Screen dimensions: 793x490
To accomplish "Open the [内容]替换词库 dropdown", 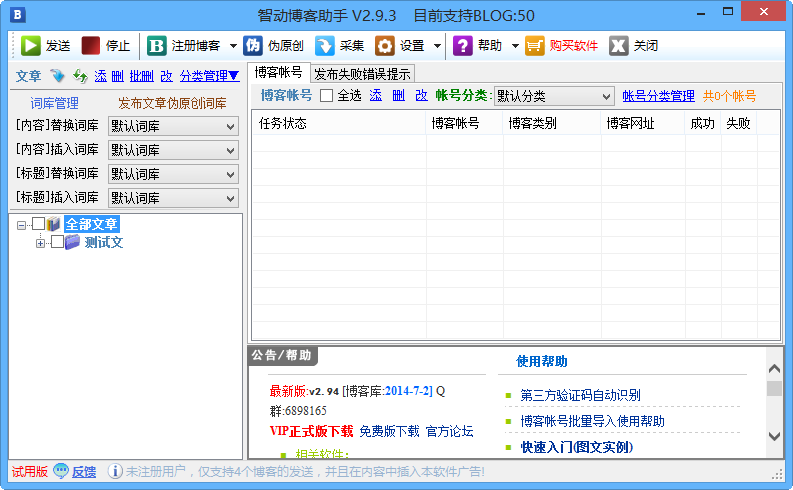I will 173,126.
